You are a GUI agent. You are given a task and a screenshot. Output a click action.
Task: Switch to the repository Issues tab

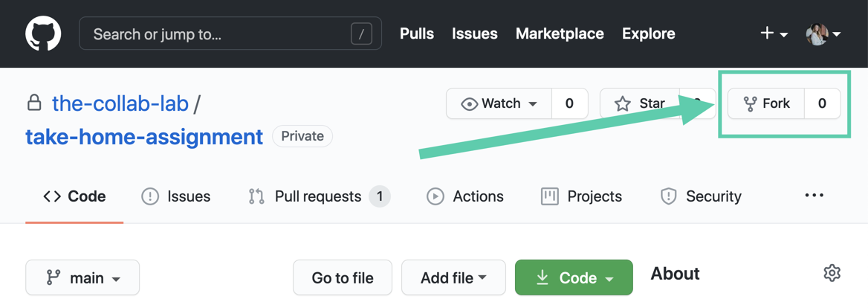tap(176, 196)
